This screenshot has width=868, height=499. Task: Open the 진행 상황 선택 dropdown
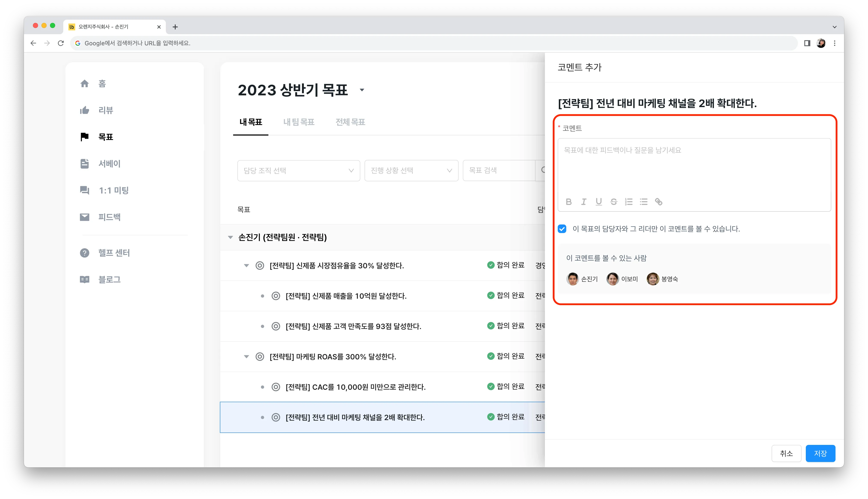pos(411,171)
